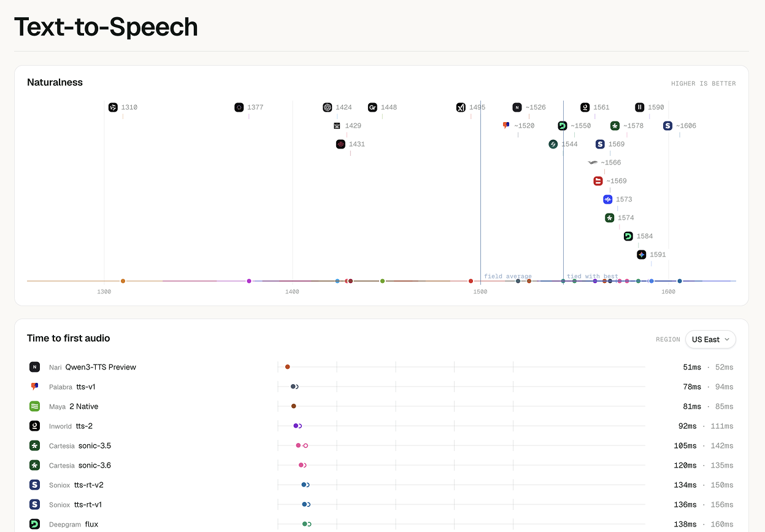
Task: Click the Qwen3-TTS Preview latency dot
Action: [287, 367]
